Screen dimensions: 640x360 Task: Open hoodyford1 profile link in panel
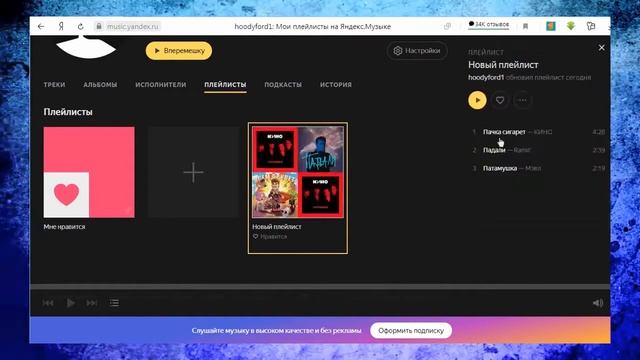486,77
